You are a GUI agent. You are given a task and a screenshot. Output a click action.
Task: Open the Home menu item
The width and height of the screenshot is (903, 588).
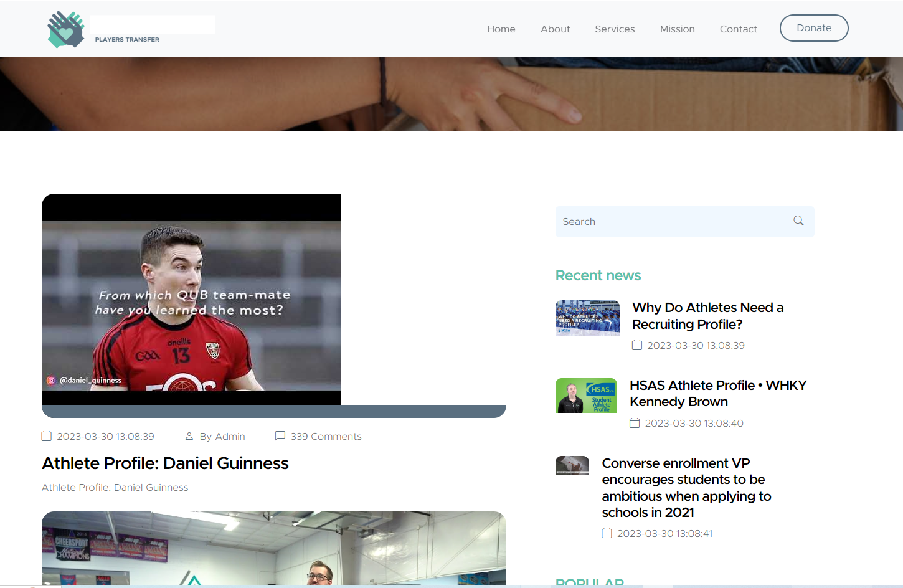tap(501, 29)
